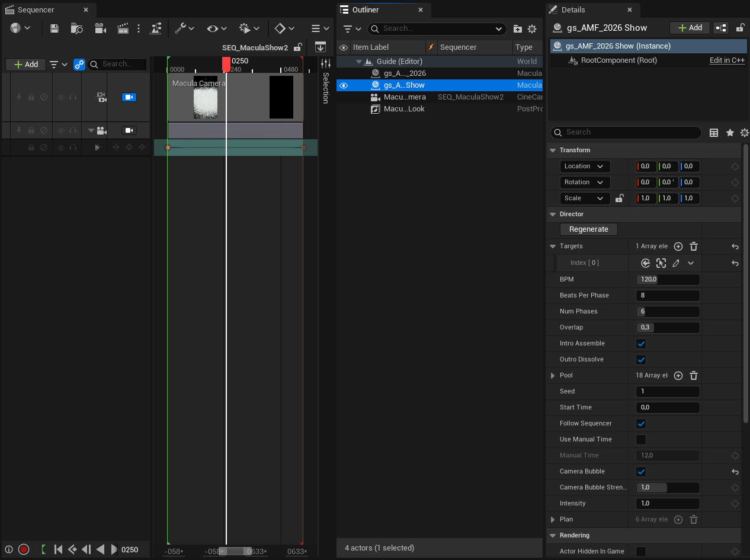
Task: Open Outliner settings gear icon
Action: click(x=532, y=28)
